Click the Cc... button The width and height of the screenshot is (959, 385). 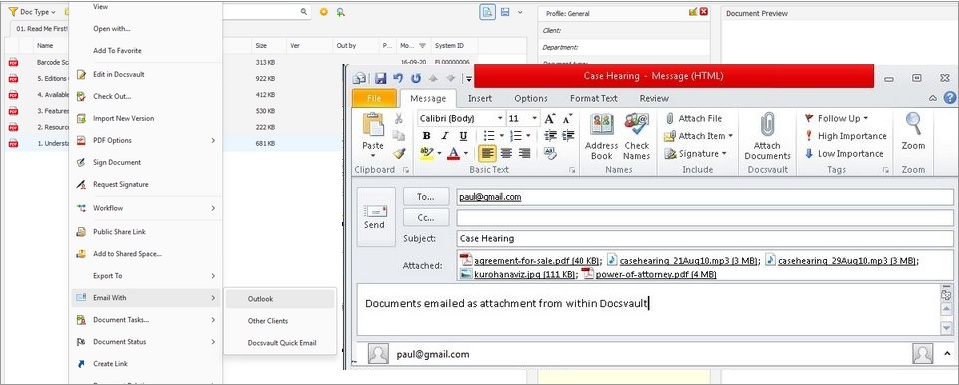426,217
